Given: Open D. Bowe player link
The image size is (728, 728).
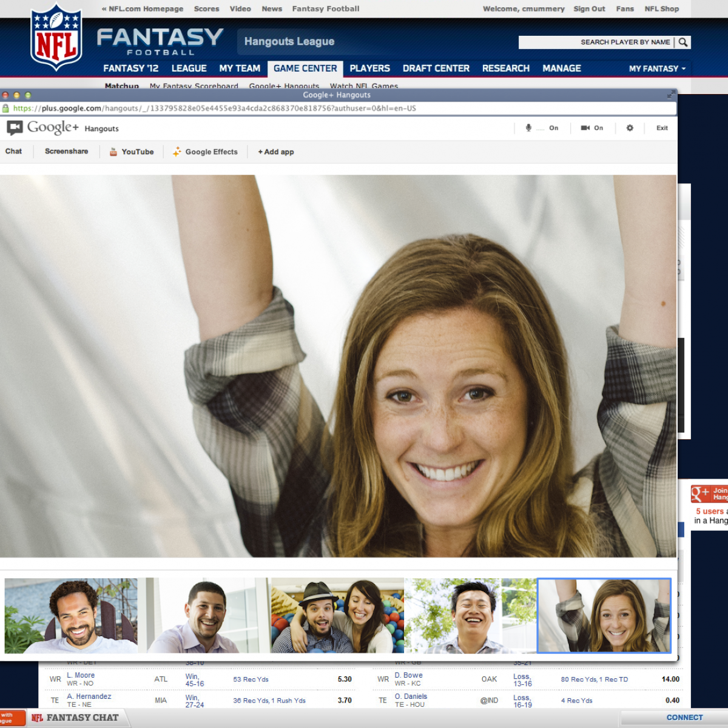Looking at the screenshot, I should [x=408, y=675].
